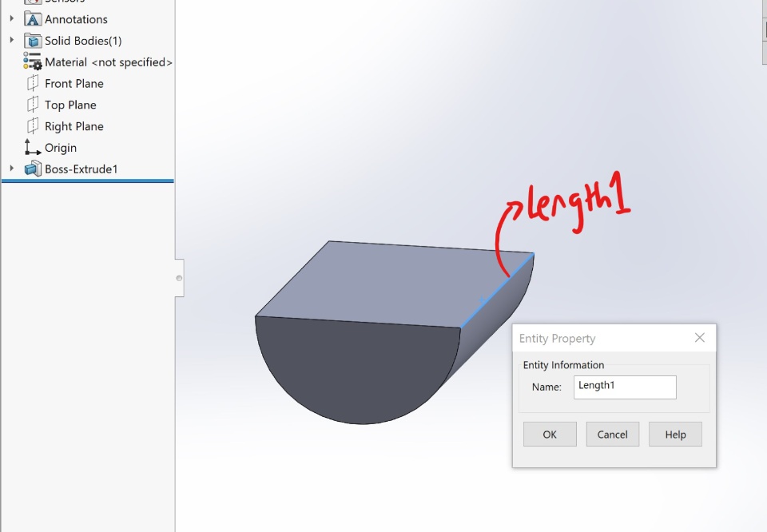
Task: Cancel the Entity Property dialog
Action: 613,435
